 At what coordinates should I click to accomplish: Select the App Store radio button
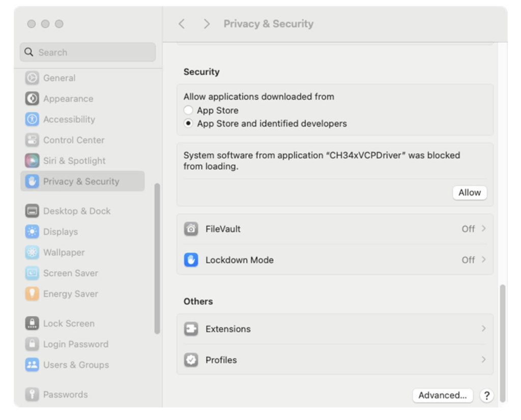188,110
